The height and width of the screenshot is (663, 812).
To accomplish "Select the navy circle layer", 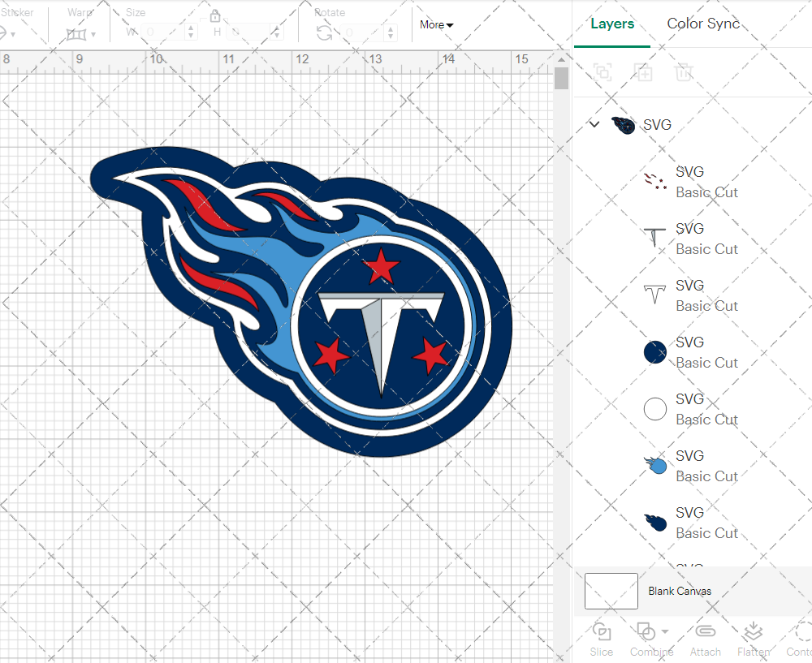I will pos(691,352).
